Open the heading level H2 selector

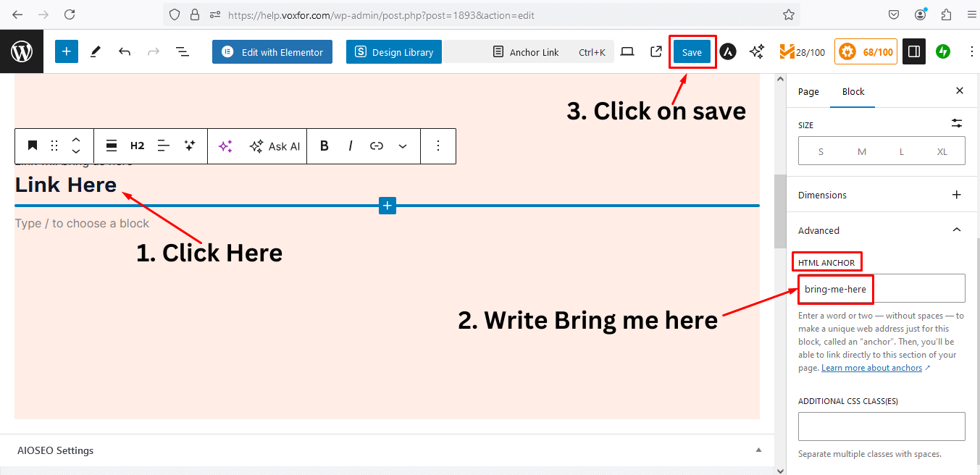click(137, 146)
